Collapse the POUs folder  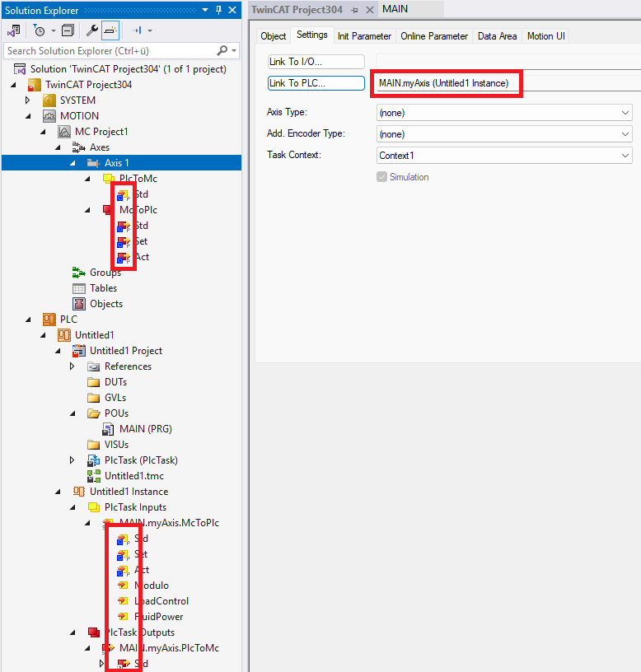[x=73, y=413]
